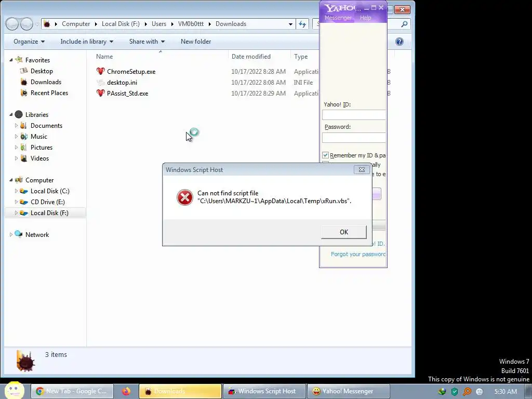The image size is (532, 399).
Task: Click the Explorer Back navigation button
Action: coord(12,24)
